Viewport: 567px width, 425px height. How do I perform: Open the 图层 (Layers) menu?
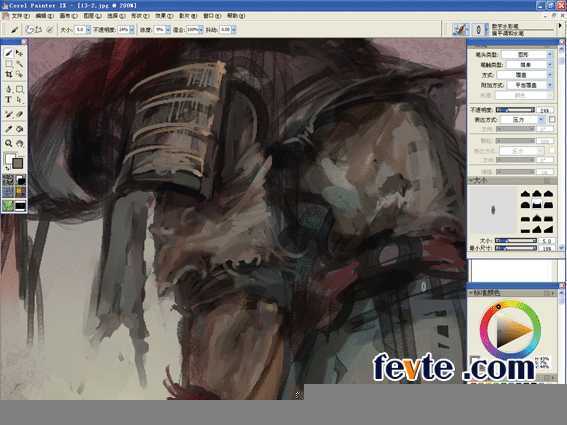click(92, 16)
